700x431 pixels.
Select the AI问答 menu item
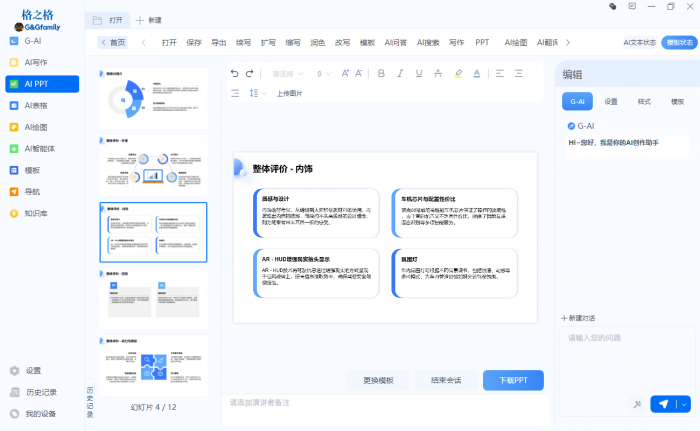(396, 43)
